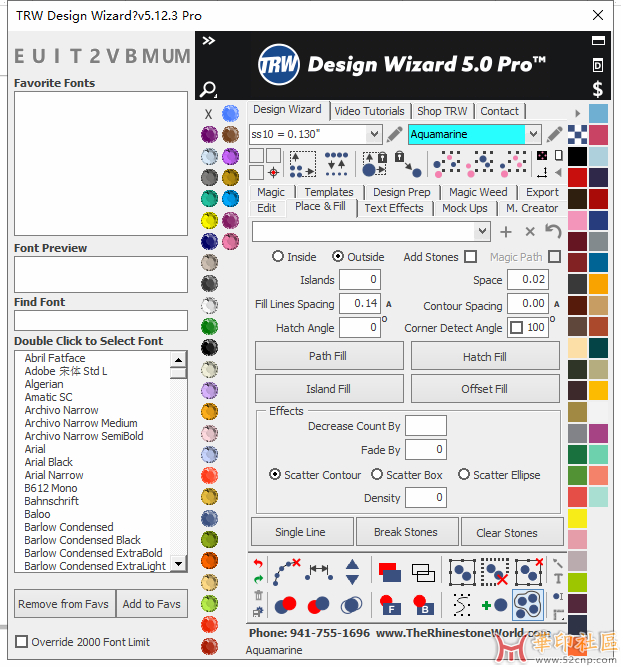This screenshot has height=667, width=621.
Task: Open the Aquamarine color dropdown
Action: tap(533, 134)
